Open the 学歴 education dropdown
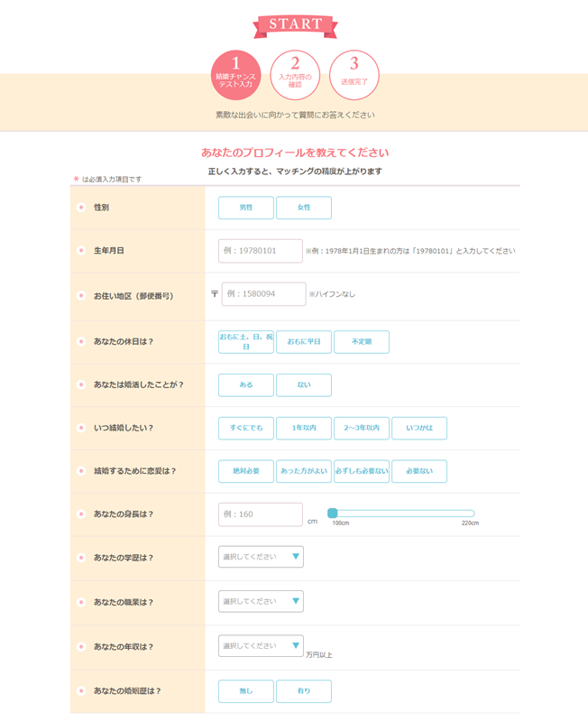The height and width of the screenshot is (722, 588). point(261,557)
